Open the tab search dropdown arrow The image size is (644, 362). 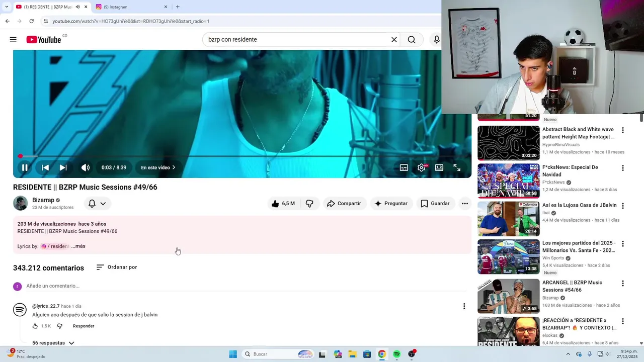coord(6,7)
